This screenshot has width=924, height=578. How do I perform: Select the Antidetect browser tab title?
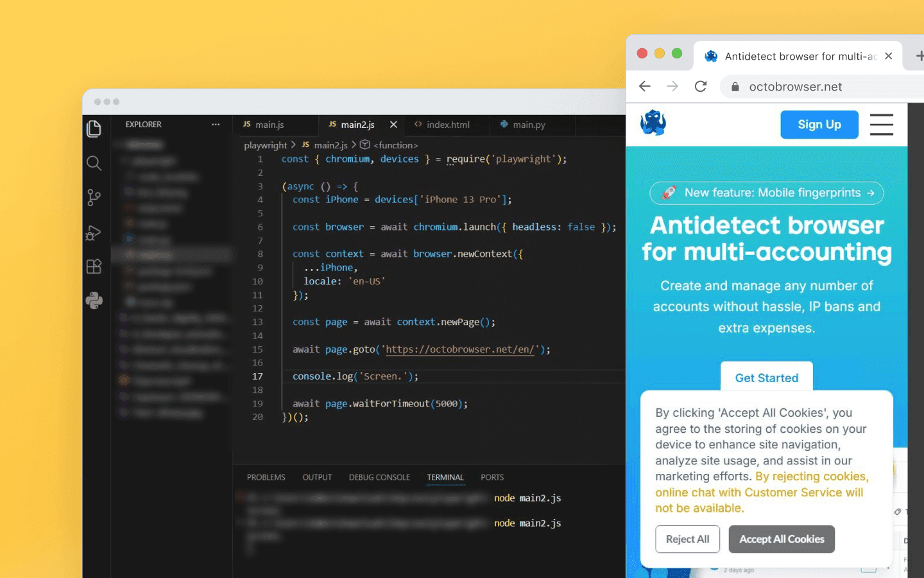pos(801,57)
